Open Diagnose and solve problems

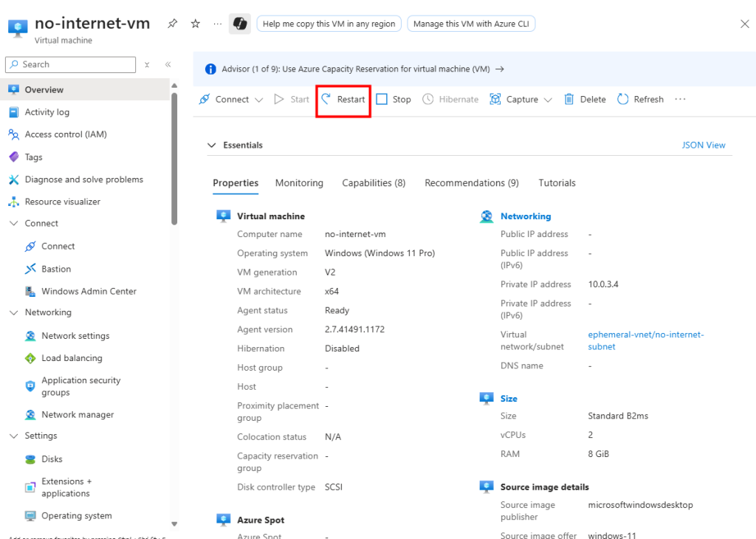click(85, 179)
